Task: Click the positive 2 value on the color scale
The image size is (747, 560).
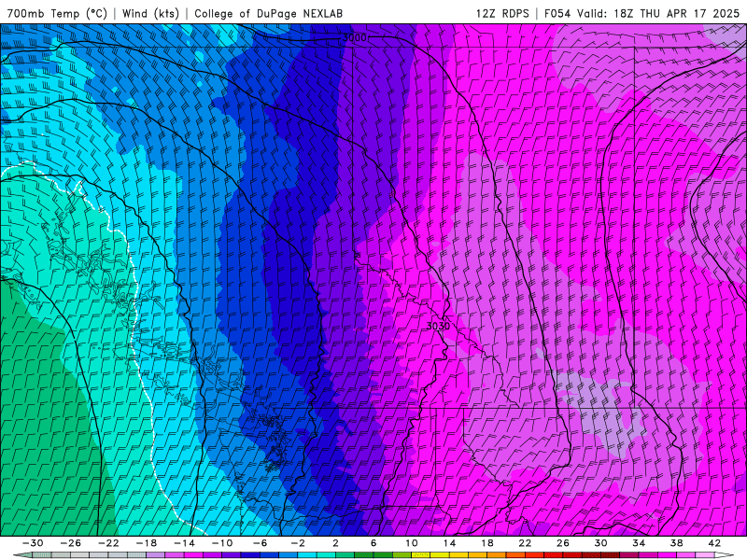Action: pyautogui.click(x=336, y=543)
